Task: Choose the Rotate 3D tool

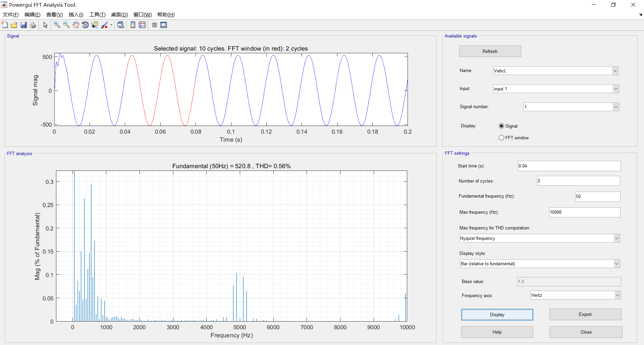Action: [85, 25]
